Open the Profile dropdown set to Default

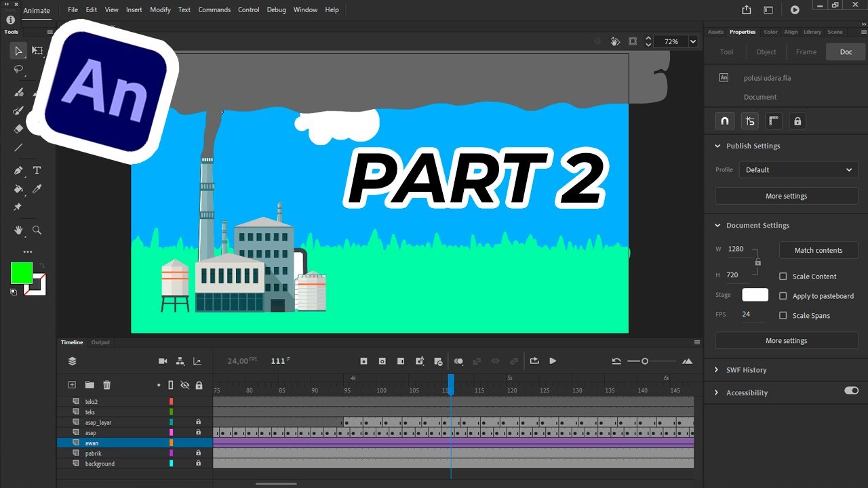click(x=799, y=170)
